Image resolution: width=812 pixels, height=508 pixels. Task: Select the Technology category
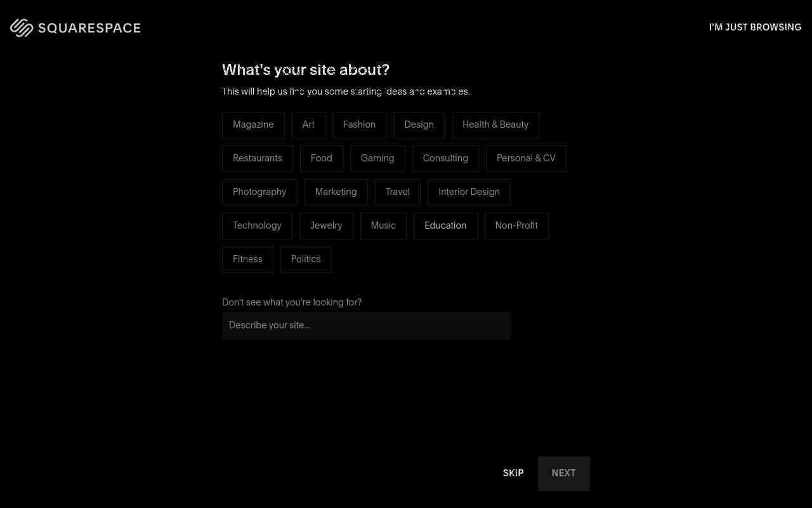pos(257,226)
